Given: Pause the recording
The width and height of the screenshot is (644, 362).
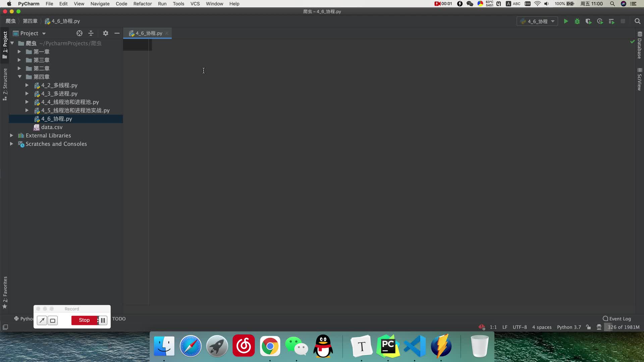Looking at the screenshot, I should click(x=103, y=320).
